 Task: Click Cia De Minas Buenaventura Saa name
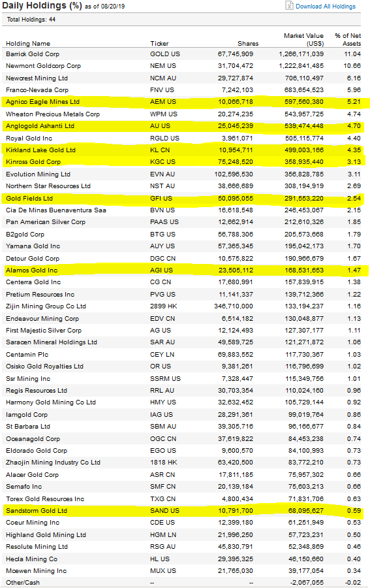56,210
